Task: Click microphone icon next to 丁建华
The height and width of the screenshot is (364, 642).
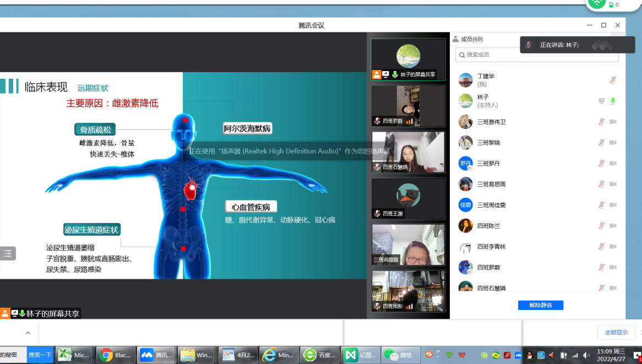Action: coord(612,80)
